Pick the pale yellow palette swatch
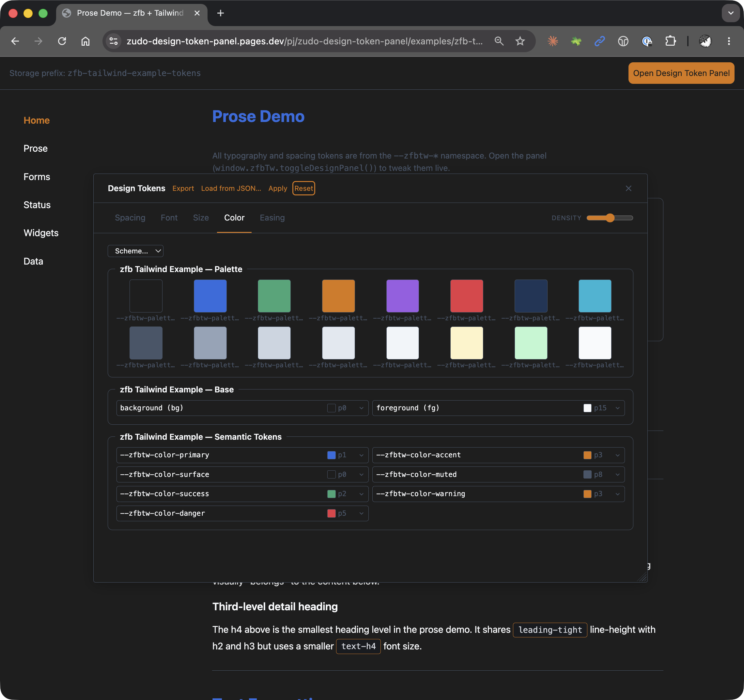The image size is (744, 700). 467,343
